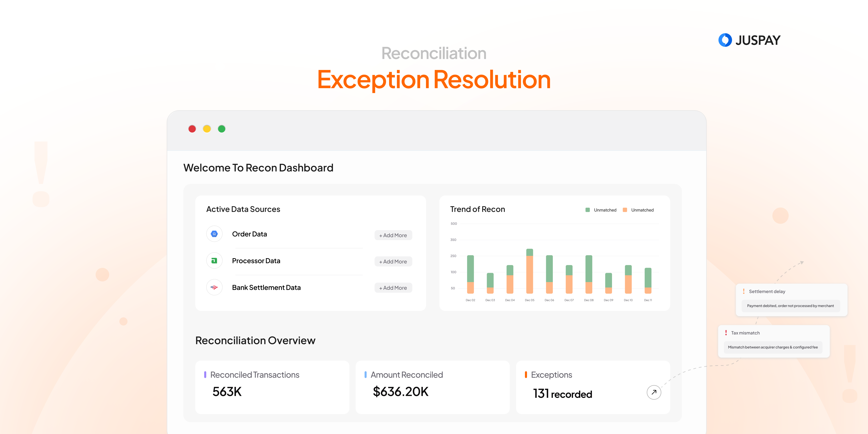Click the "500" y-axis label
This screenshot has width=868, height=434.
tap(453, 224)
